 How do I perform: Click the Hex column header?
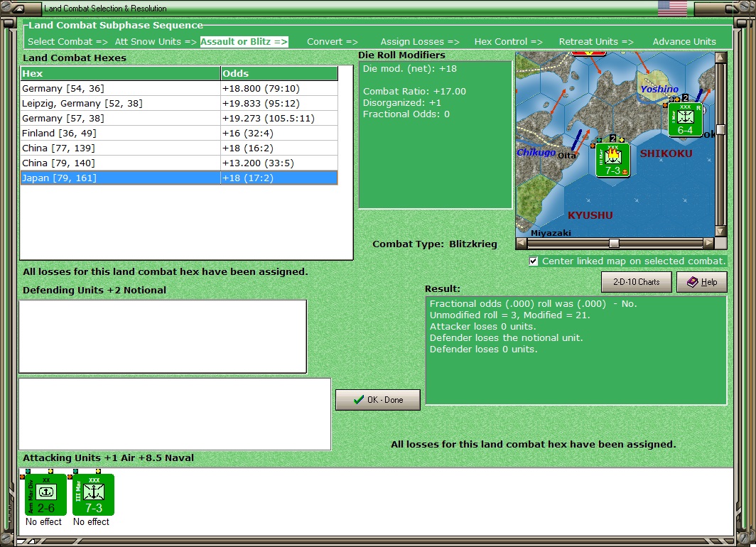pyautogui.click(x=120, y=74)
